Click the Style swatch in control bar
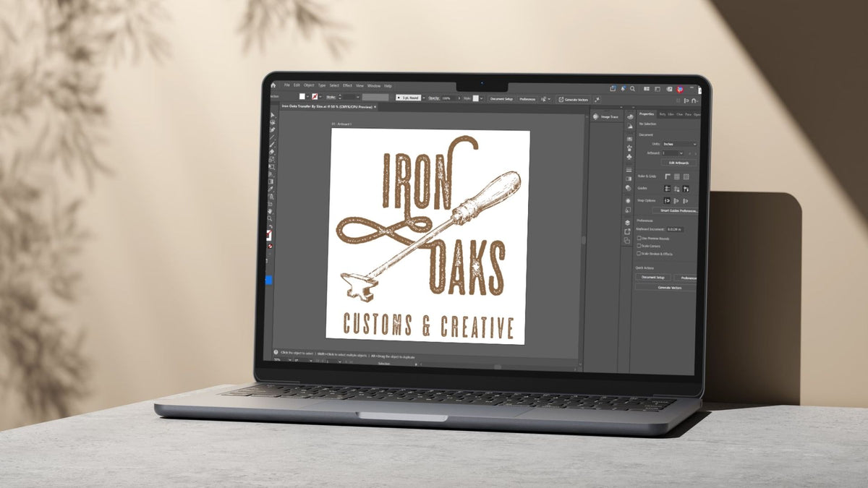Viewport: 868px width, 488px height. (476, 98)
